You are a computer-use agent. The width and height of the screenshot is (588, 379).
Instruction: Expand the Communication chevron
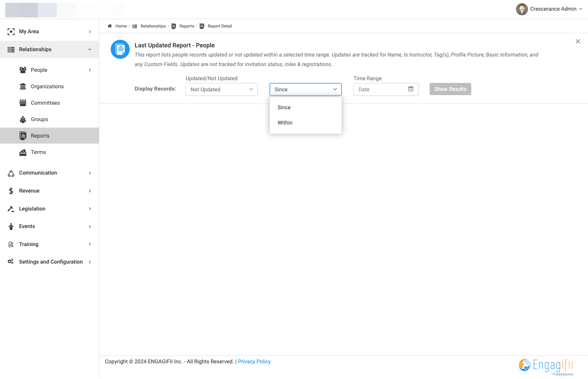[90, 173]
